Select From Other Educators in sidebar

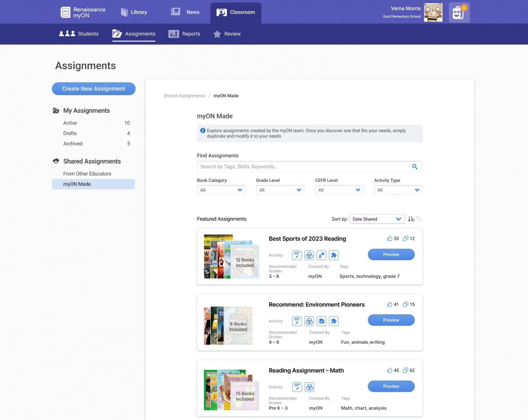click(87, 174)
